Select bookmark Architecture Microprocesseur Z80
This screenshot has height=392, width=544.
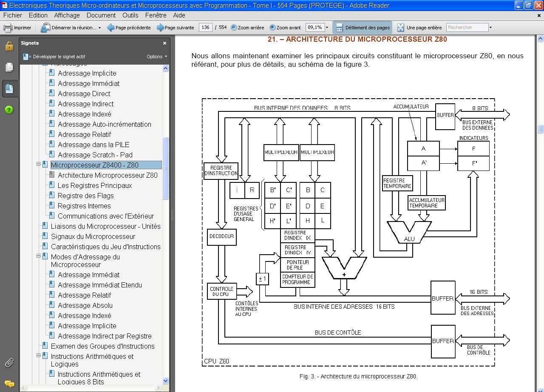click(108, 175)
